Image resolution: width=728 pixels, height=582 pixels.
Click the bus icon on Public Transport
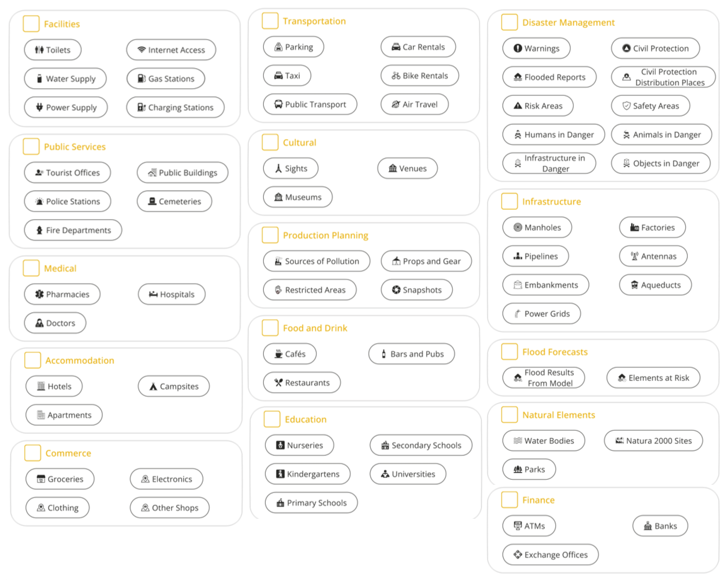[x=278, y=104]
